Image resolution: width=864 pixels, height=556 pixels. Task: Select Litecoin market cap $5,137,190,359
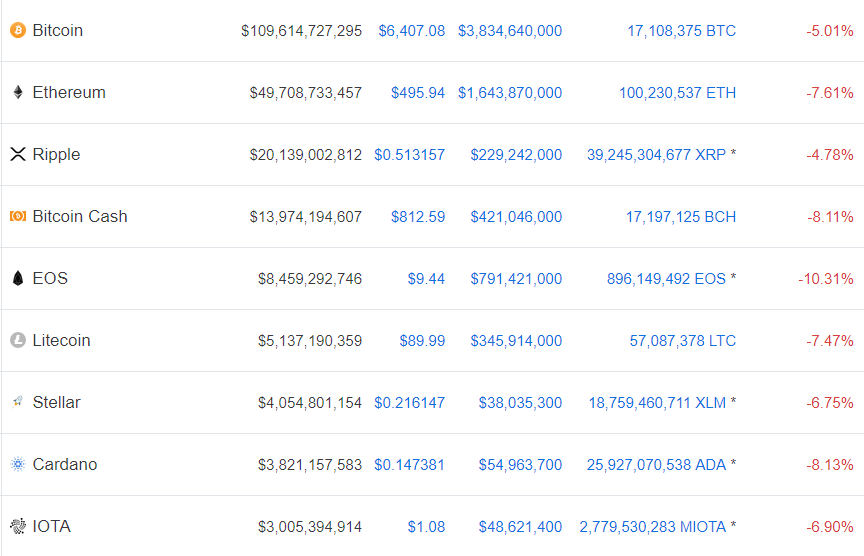pos(310,341)
